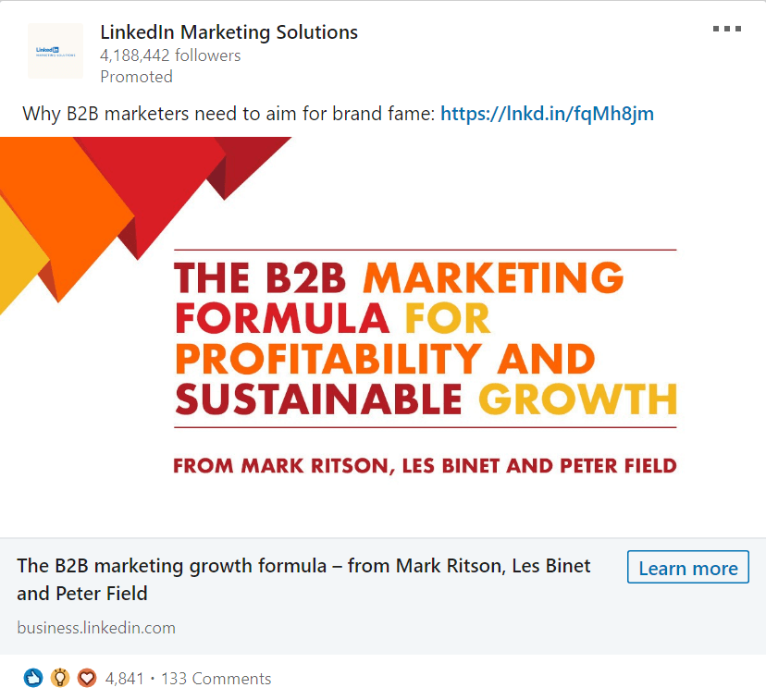Screen dimensions: 766x700
Task: Click the business.linkedin.com source domain
Action: click(x=96, y=628)
